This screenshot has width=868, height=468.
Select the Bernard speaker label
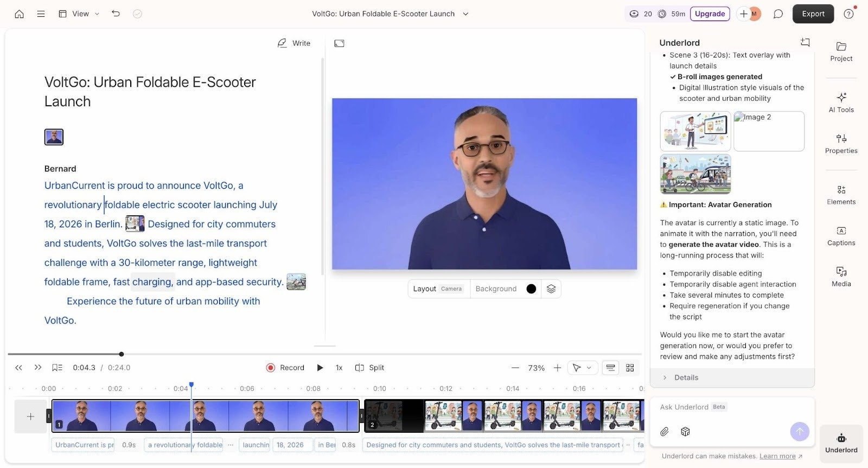click(x=60, y=169)
